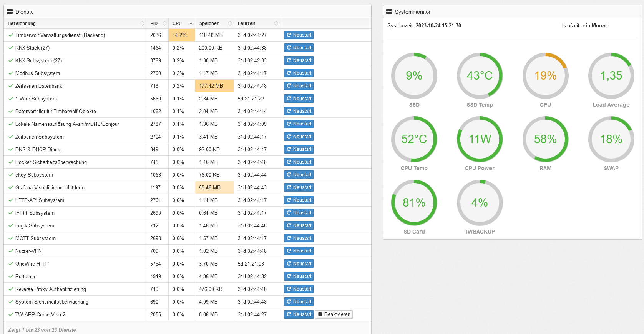644x334 pixels.
Task: Restart DNS & DHCP Dienst
Action: pyautogui.click(x=299, y=149)
